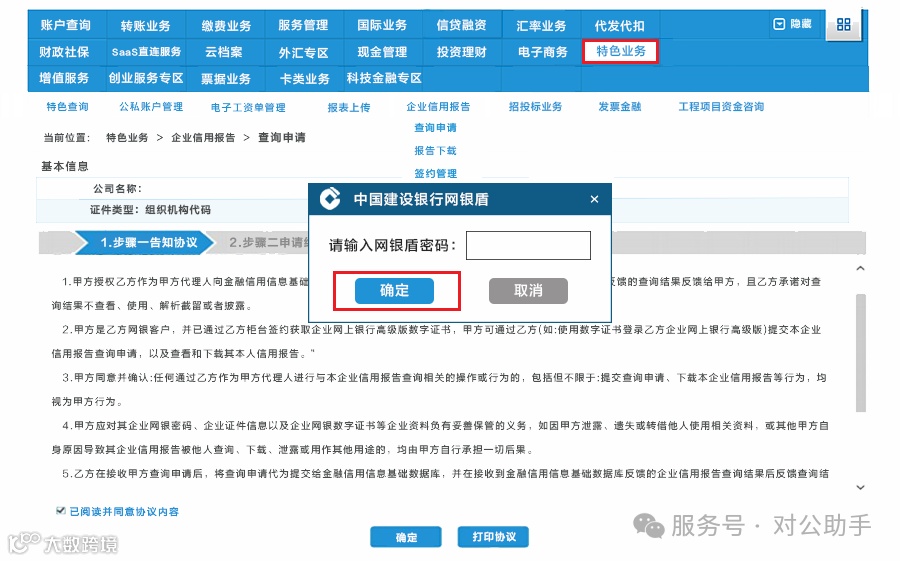Open the 现金管理 menu
Viewport: 900px width, 561px height.
click(382, 52)
